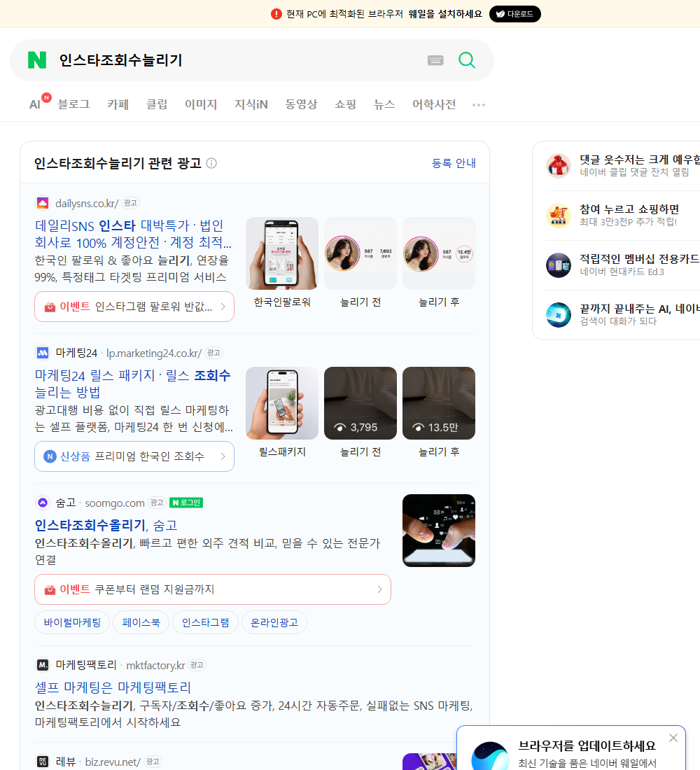700x770 pixels.
Task: Switch to the AI tab
Action: [36, 104]
